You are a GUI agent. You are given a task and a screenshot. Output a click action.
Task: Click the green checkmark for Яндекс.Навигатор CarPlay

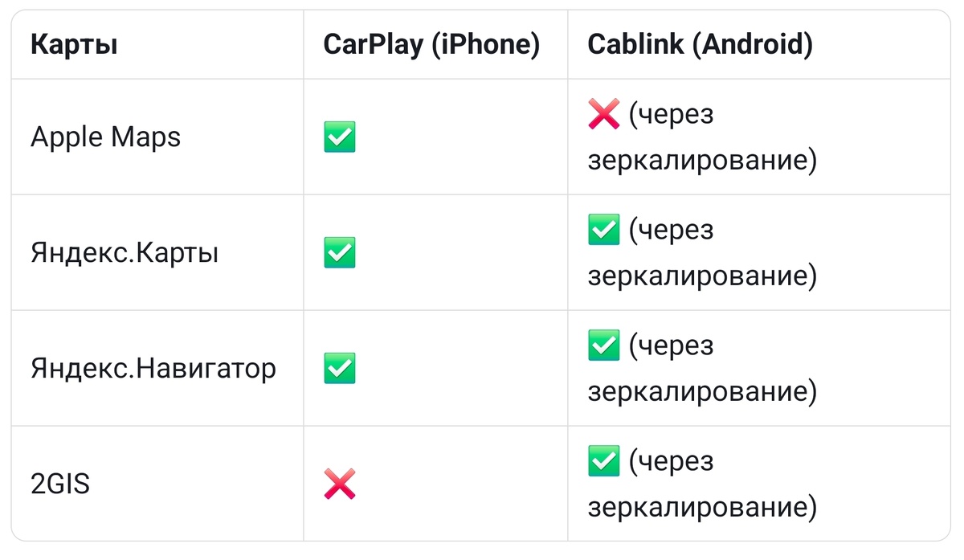339,369
